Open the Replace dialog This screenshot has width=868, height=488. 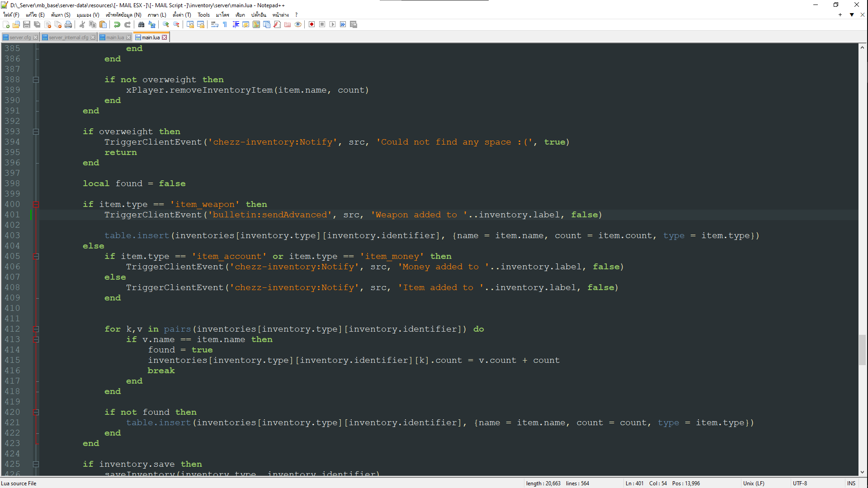pyautogui.click(x=151, y=25)
